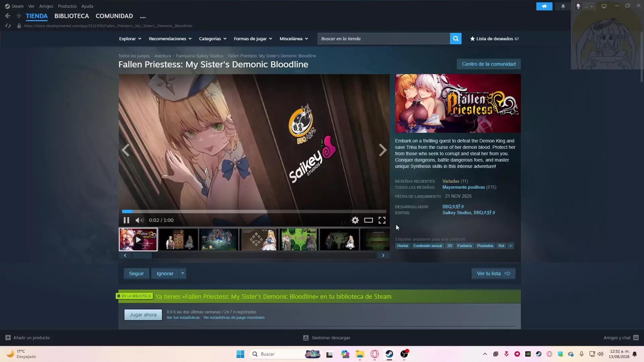Click the Steam taskbar icon

[x=389, y=354]
